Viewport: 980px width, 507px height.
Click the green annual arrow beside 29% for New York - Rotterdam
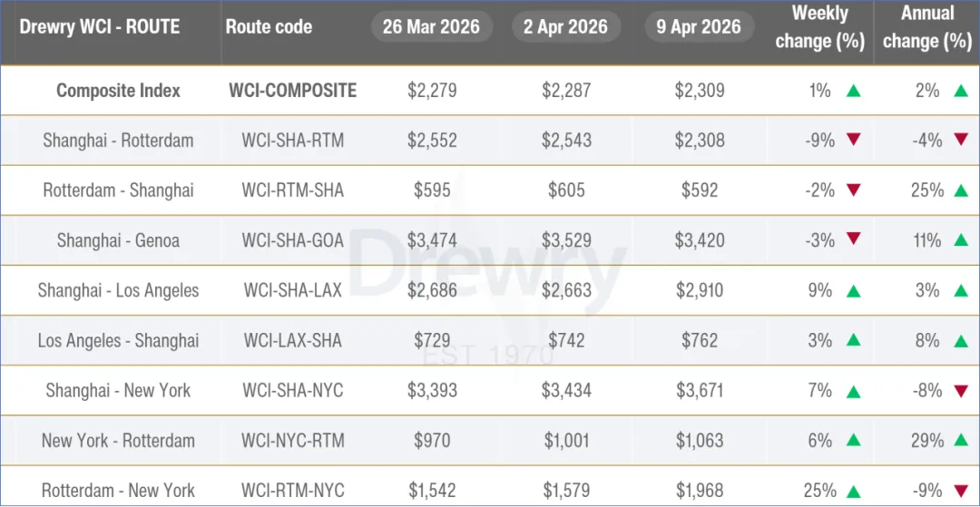[x=961, y=441]
